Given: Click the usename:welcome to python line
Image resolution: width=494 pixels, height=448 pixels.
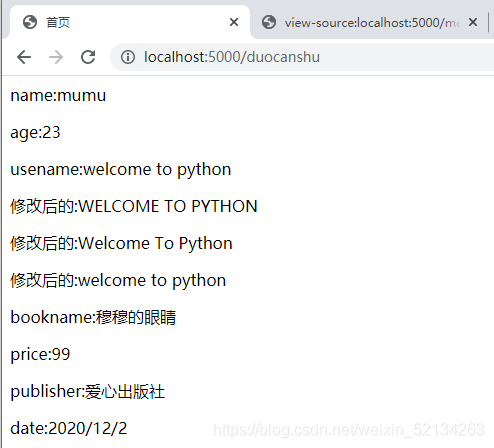Looking at the screenshot, I should [121, 170].
